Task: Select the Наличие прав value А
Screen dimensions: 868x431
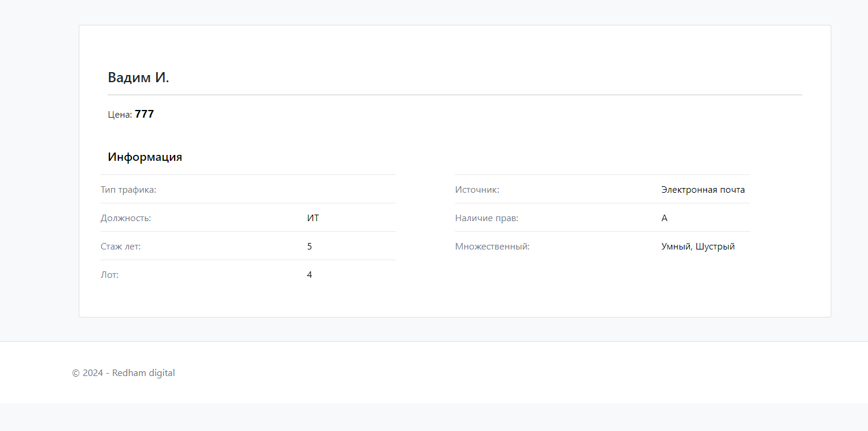Action: click(x=664, y=218)
